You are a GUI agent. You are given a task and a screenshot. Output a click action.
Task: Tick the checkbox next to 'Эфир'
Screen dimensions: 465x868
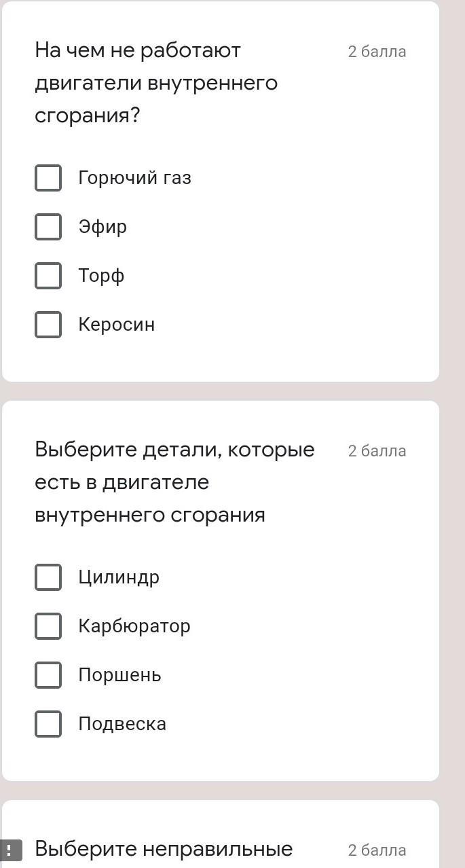[48, 227]
